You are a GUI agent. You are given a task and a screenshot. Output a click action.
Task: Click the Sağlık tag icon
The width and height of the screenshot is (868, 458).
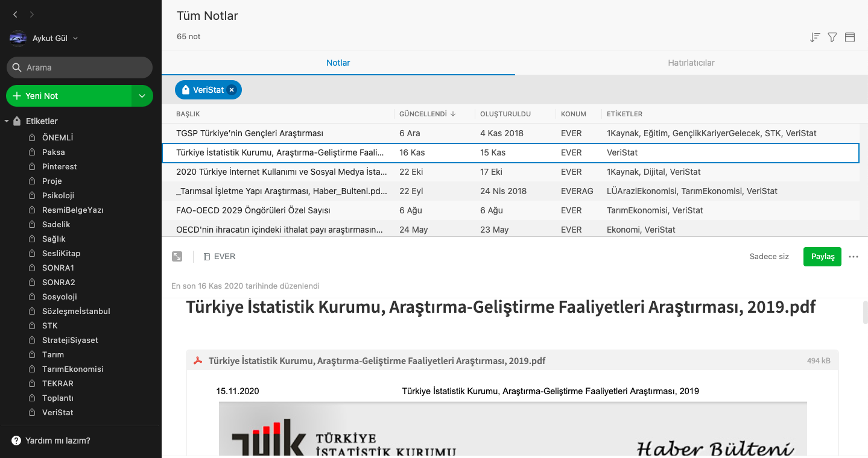tap(33, 239)
